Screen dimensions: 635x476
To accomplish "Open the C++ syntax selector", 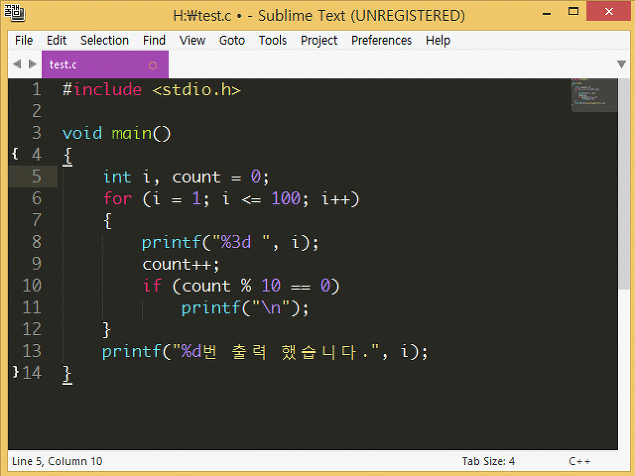I will click(579, 461).
